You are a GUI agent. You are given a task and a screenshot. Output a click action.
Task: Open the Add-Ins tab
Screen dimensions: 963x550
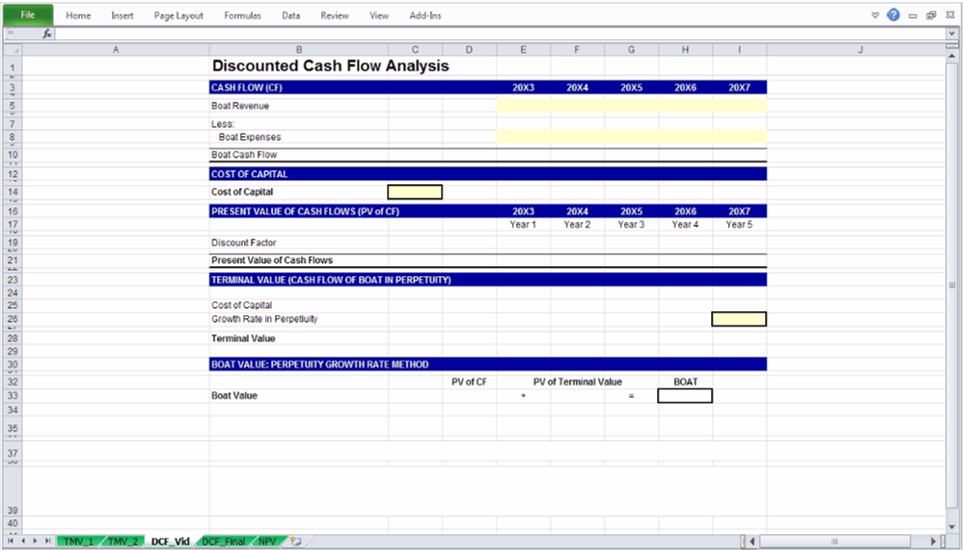425,15
